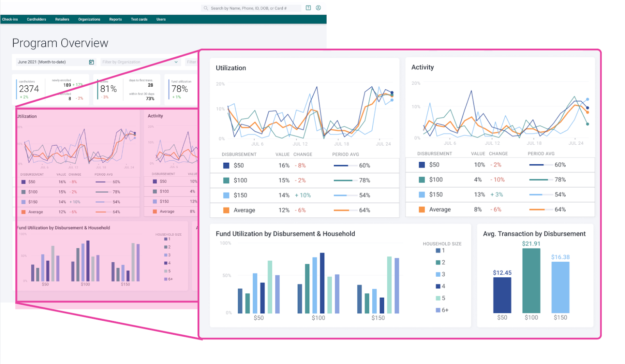
Task: Click the Utilization title in the enlarged panel
Action: (231, 68)
